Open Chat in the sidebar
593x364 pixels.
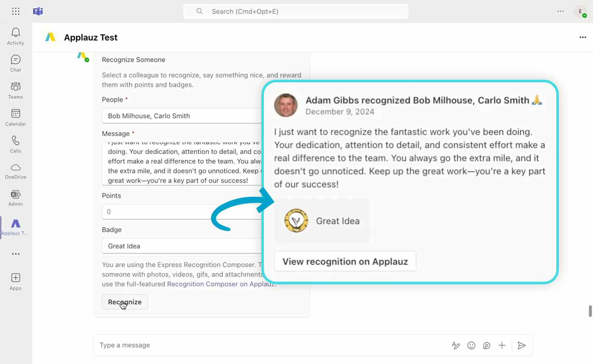16,60
